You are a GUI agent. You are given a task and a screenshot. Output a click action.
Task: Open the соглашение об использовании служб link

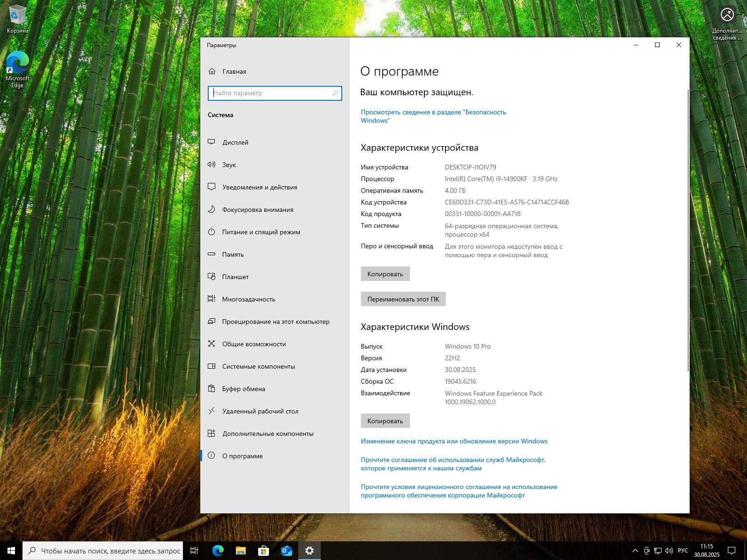coord(453,464)
